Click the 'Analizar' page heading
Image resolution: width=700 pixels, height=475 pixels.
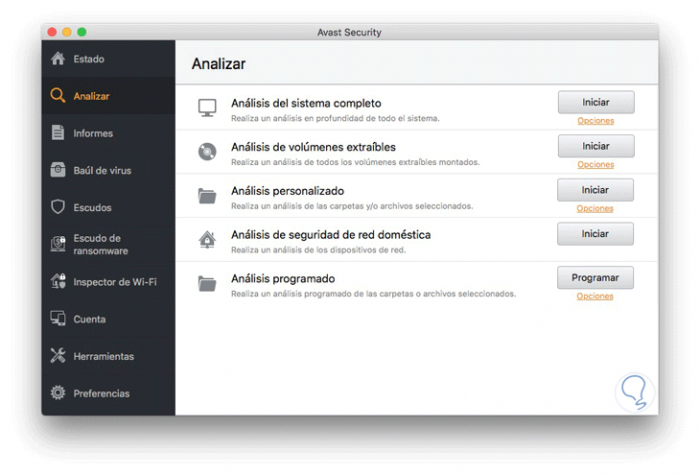[x=219, y=64]
